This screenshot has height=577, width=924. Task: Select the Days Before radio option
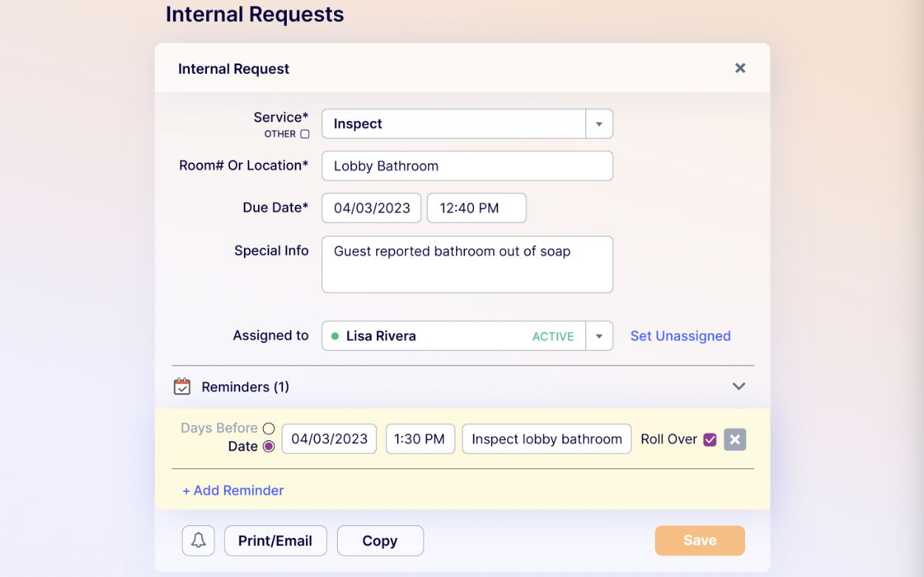click(268, 429)
